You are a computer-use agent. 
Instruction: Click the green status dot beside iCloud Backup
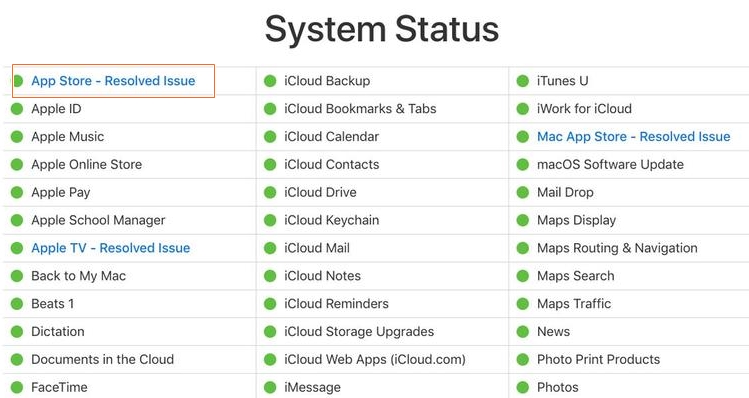(x=270, y=81)
